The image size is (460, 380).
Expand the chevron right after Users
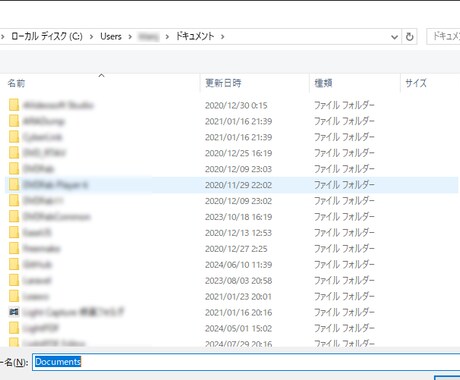tap(130, 37)
